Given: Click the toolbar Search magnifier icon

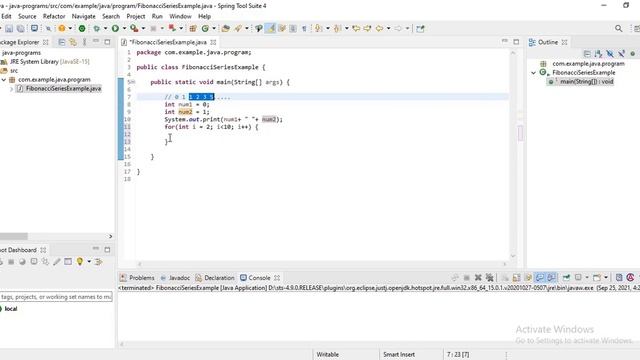Looking at the screenshot, I should click(619, 29).
